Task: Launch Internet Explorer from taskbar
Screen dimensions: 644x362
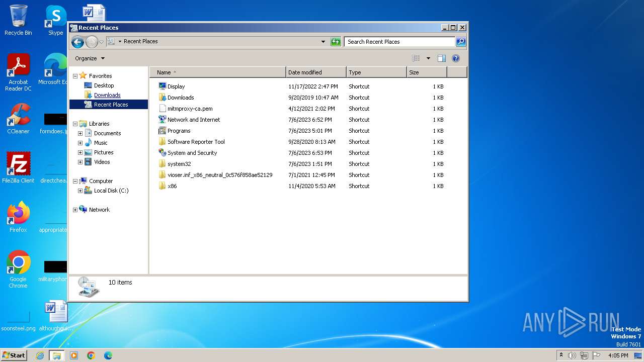Action: pos(40,355)
